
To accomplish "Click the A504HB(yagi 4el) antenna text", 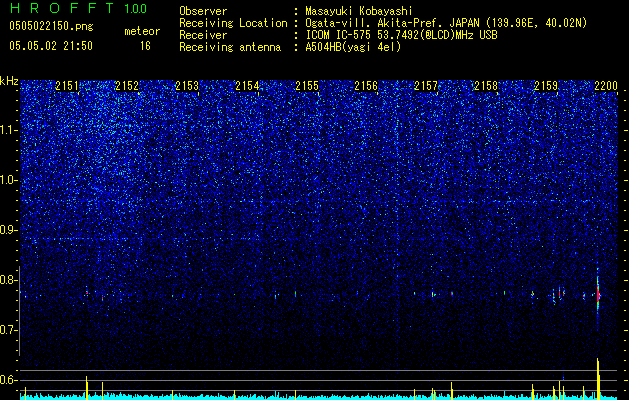I will (x=353, y=47).
